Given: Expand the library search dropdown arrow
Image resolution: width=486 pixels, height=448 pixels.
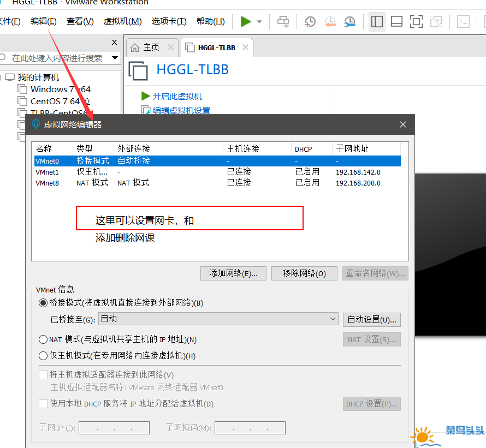Looking at the screenshot, I should pyautogui.click(x=115, y=58).
